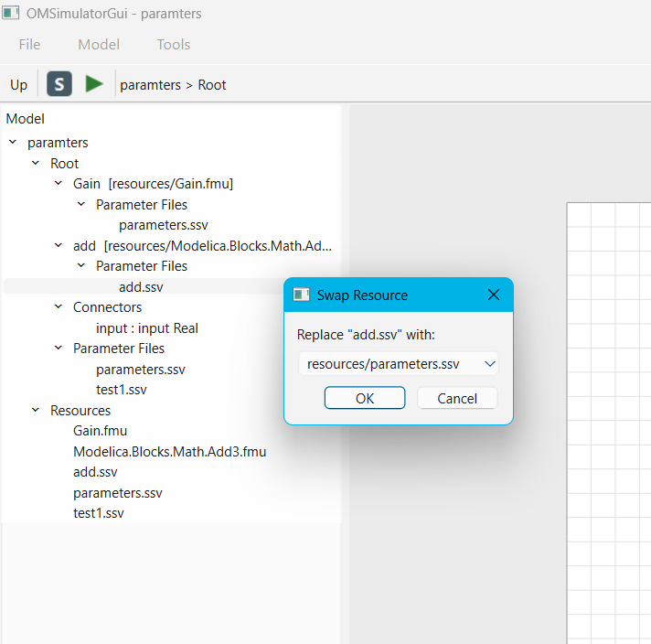Collapse the paramters tree node
Viewport: 651px width, 644px height.
[x=13, y=142]
